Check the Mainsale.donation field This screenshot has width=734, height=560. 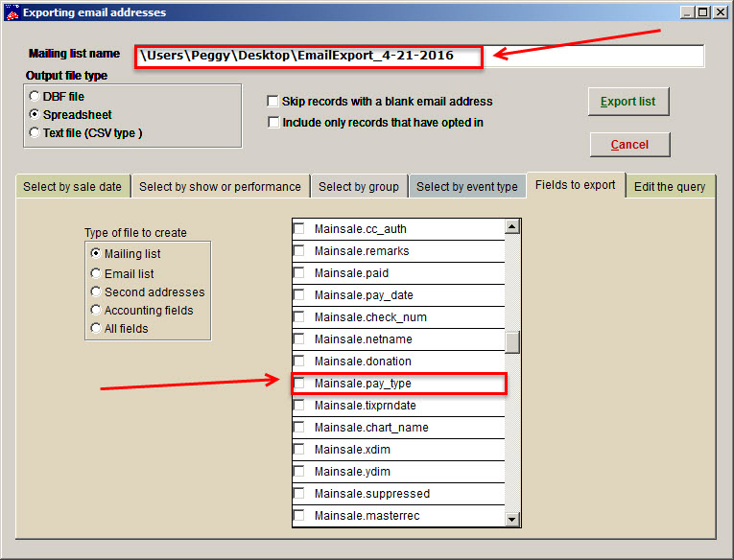click(x=298, y=361)
